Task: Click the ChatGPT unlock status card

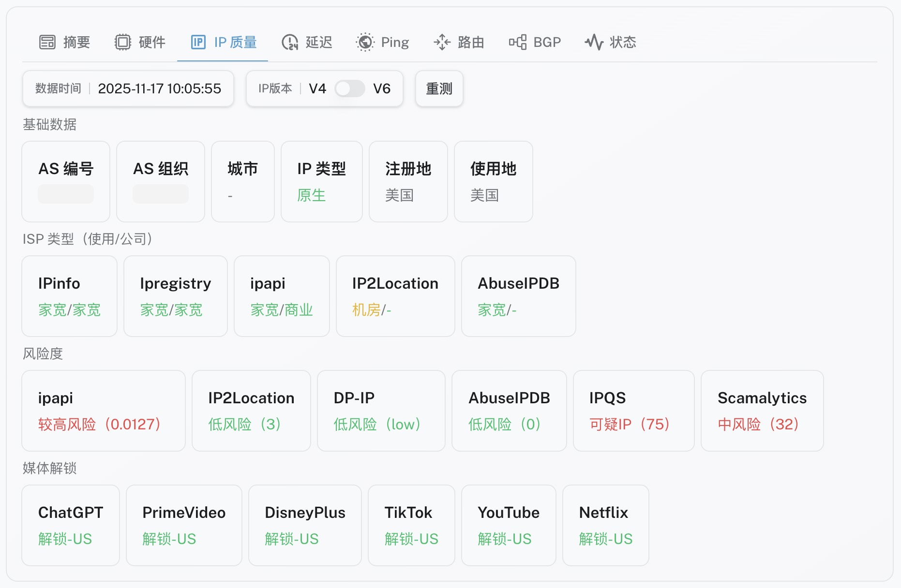Action: [71, 525]
